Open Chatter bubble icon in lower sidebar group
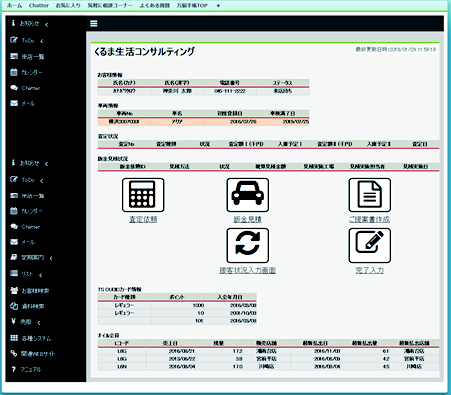Screen dimensions: 451x395 click(x=14, y=227)
